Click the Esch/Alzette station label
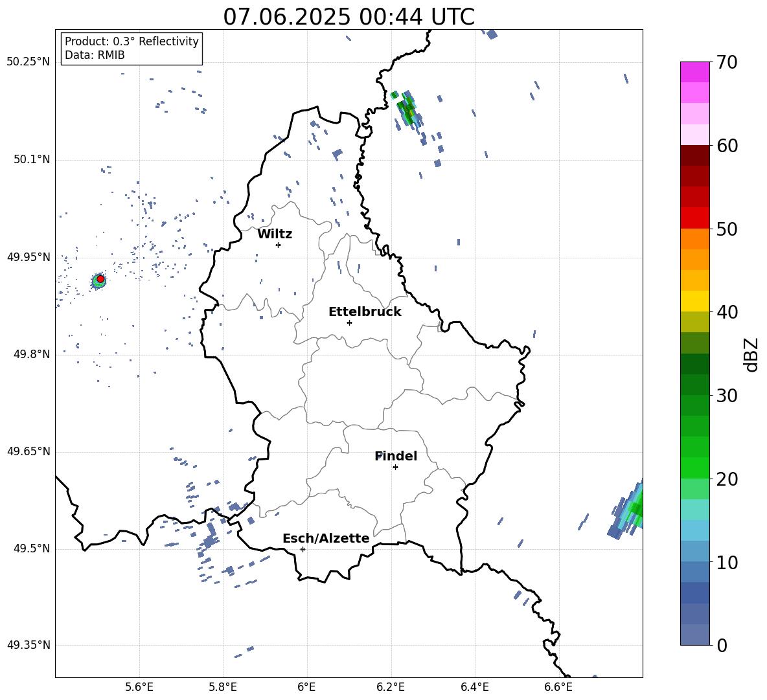 click(x=326, y=538)
